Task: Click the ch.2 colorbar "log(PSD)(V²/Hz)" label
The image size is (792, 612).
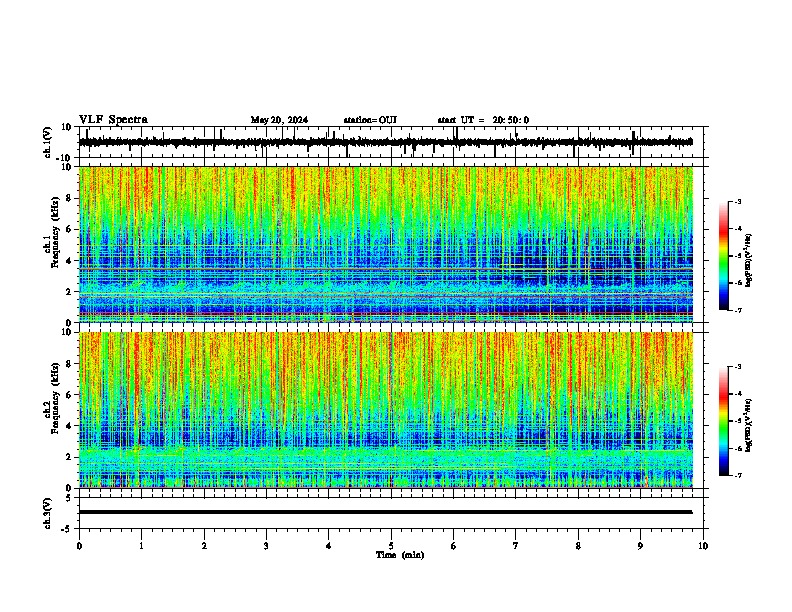Action: [749, 425]
